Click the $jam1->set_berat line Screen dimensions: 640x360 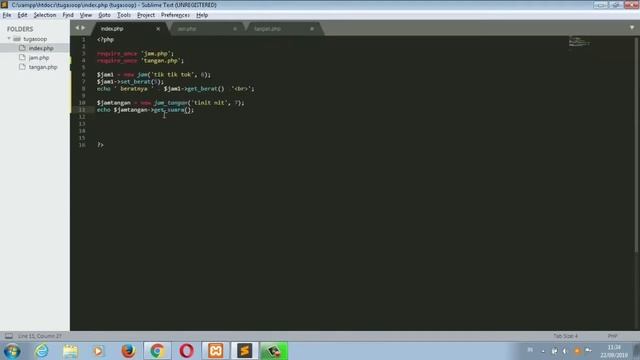pos(130,82)
